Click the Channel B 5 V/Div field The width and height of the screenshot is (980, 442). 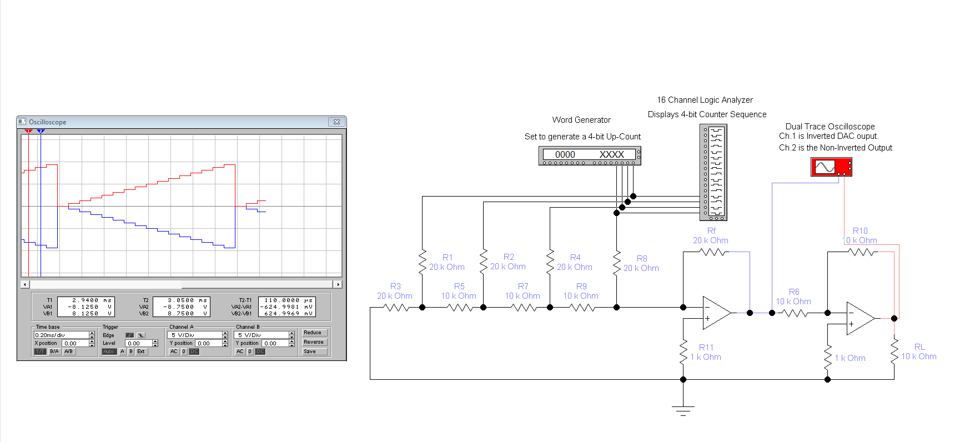click(262, 335)
